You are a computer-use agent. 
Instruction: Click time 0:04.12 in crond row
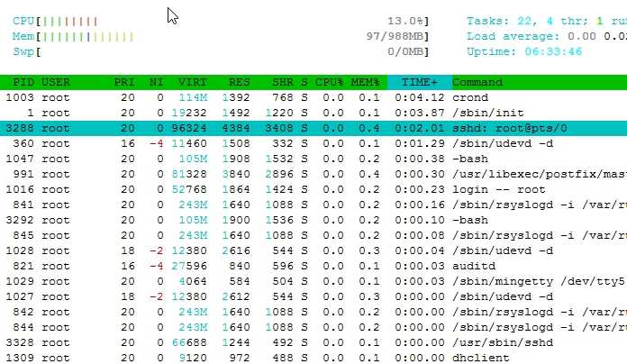pos(420,97)
